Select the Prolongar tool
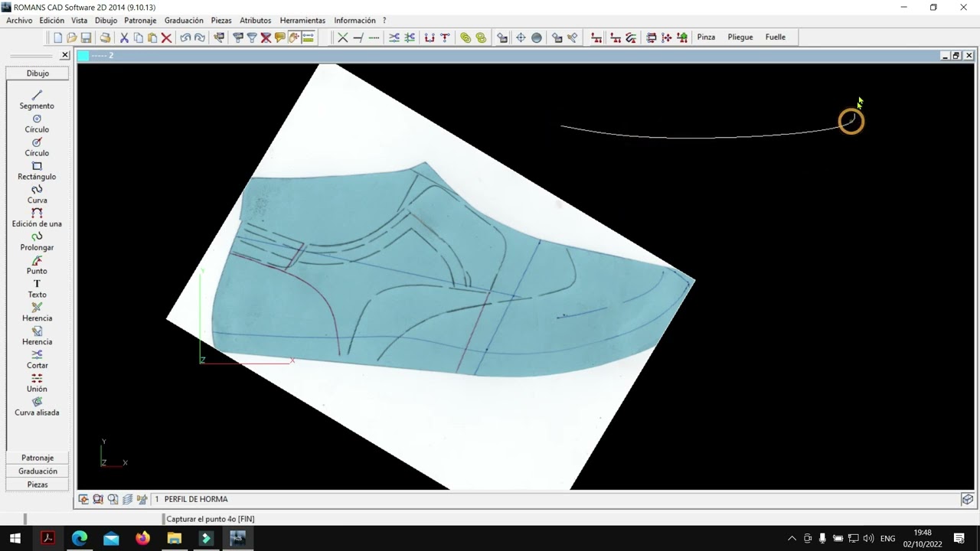Viewport: 980px width, 551px height. [x=37, y=242]
